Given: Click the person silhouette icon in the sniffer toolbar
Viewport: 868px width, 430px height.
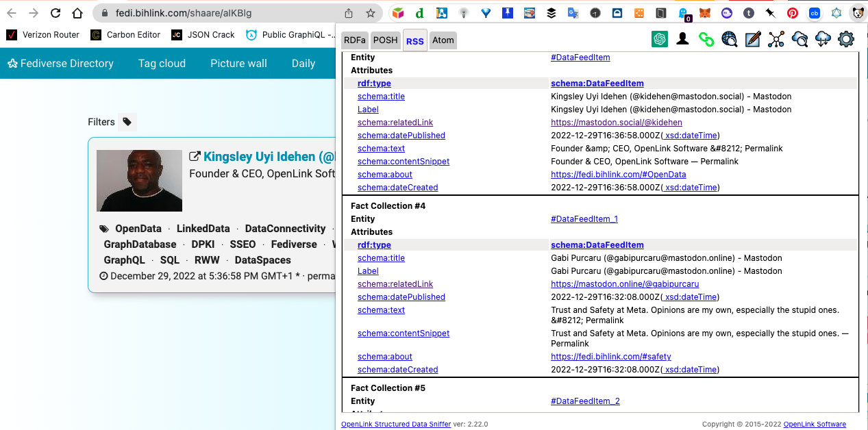Looking at the screenshot, I should (x=682, y=40).
